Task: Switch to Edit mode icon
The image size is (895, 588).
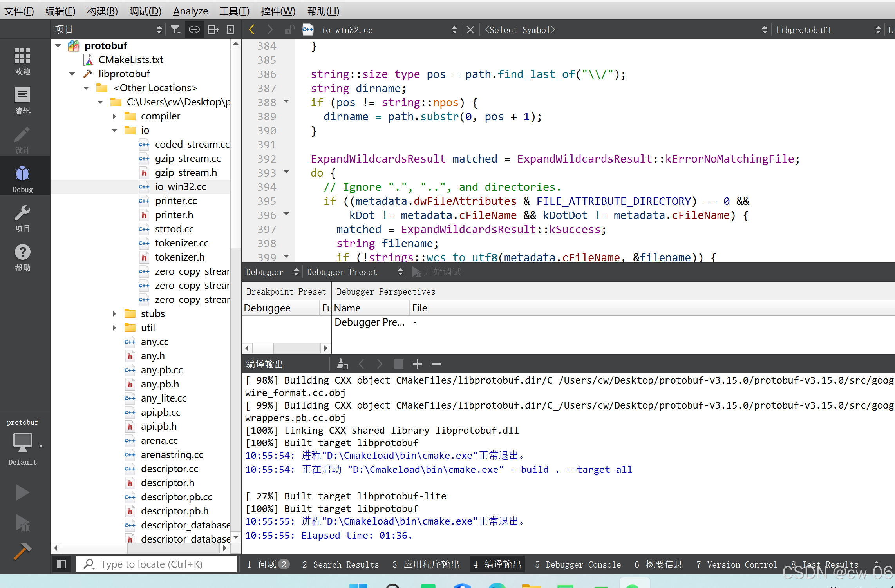Action: [22, 100]
